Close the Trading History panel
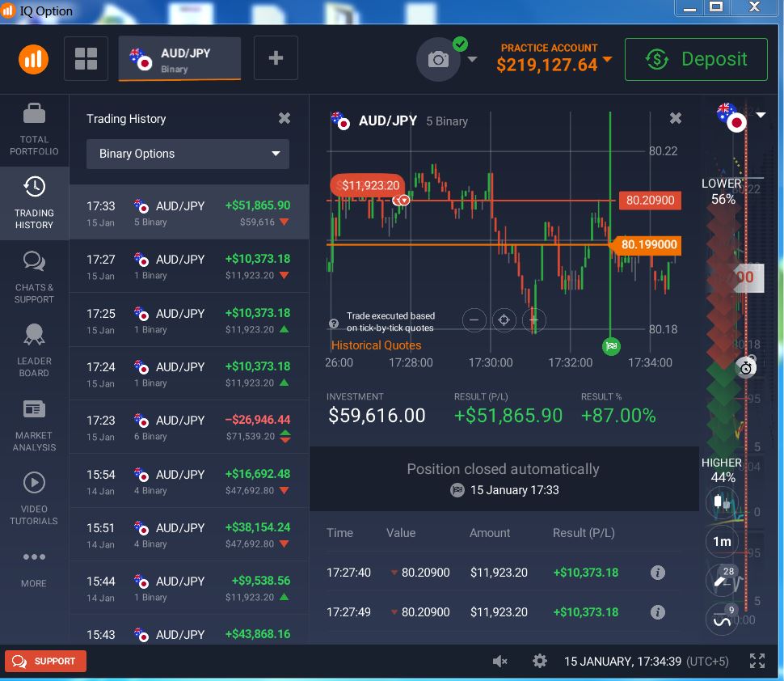Image resolution: width=784 pixels, height=681 pixels. click(x=284, y=118)
